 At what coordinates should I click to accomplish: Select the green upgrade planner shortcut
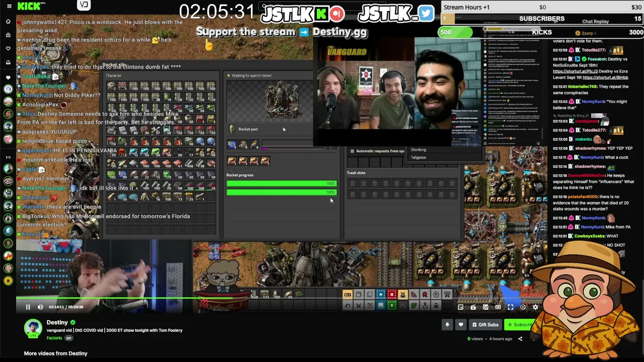tap(392, 305)
